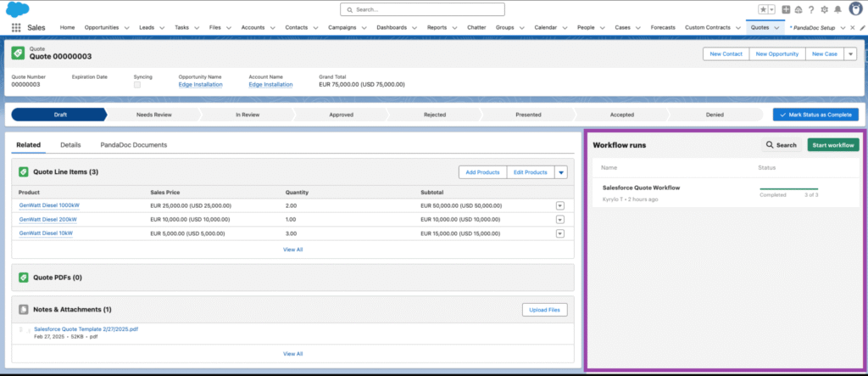Open Forecasts nav item
Viewport: 868px width, 376px height.
tap(663, 27)
